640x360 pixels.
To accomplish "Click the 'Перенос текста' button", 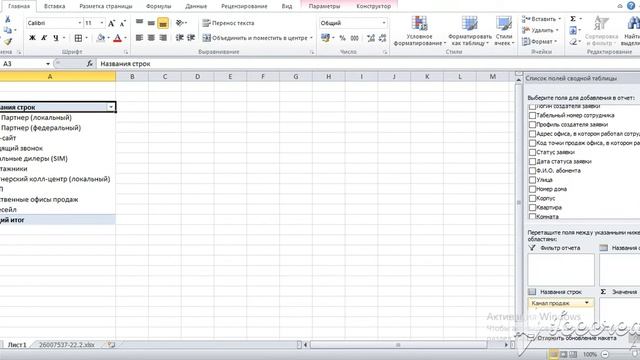I will [x=229, y=23].
